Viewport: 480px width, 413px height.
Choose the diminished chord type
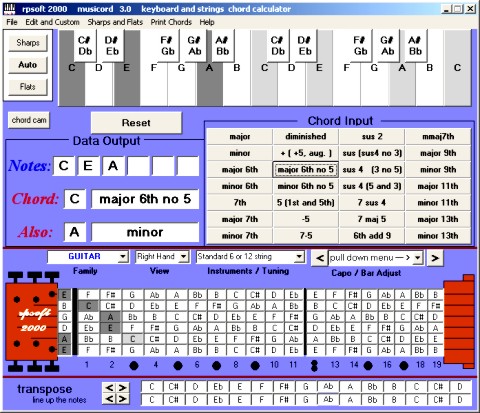point(306,137)
